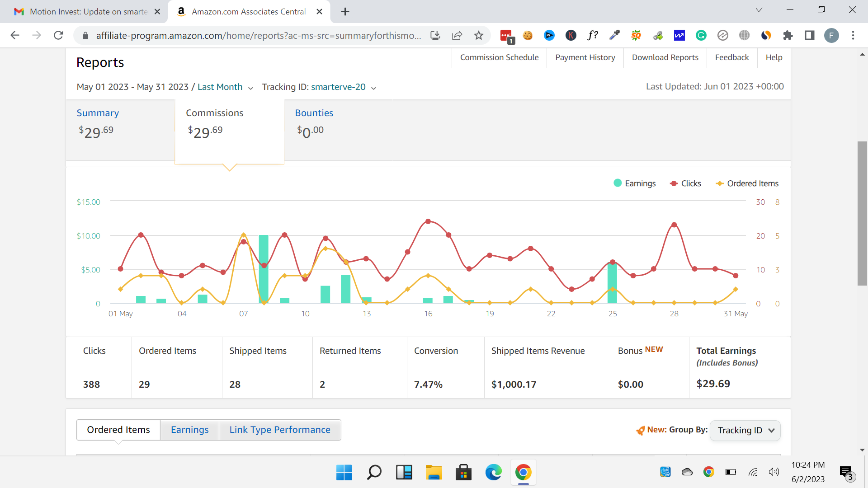This screenshot has height=488, width=868.
Task: Close the Amazon Associates Central tab
Action: click(x=320, y=12)
